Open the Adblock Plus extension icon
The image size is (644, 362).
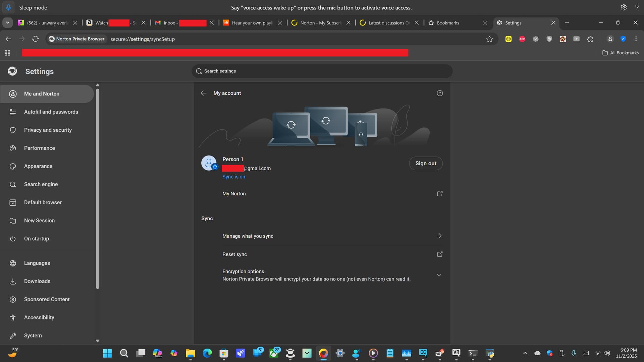tap(522, 39)
